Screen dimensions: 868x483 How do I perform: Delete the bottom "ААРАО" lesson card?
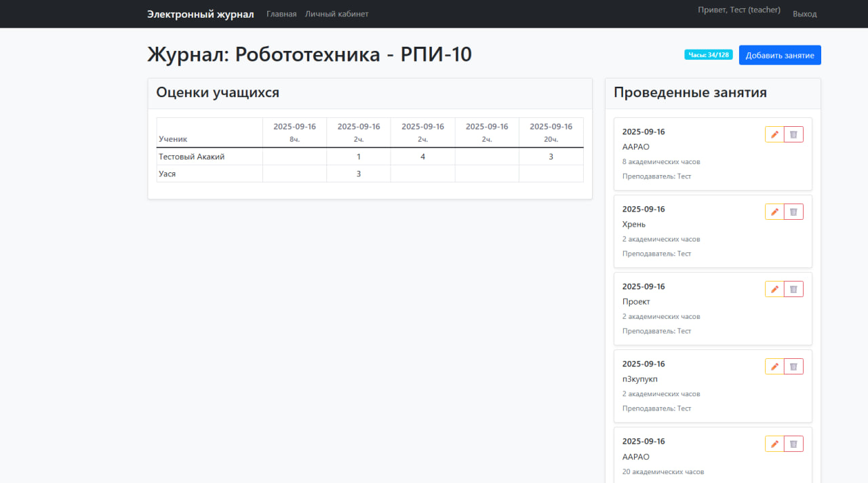click(793, 443)
